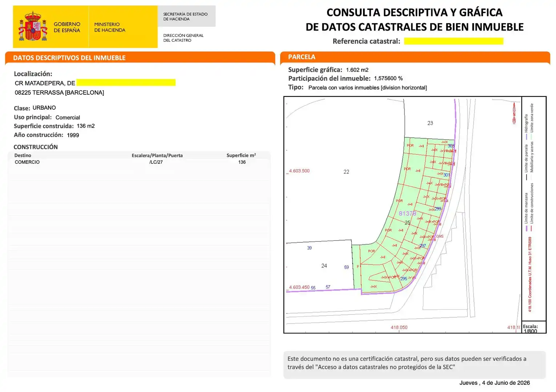The height and width of the screenshot is (392, 556).
Task: Click parcel number '23' on the map
Action: (x=430, y=123)
